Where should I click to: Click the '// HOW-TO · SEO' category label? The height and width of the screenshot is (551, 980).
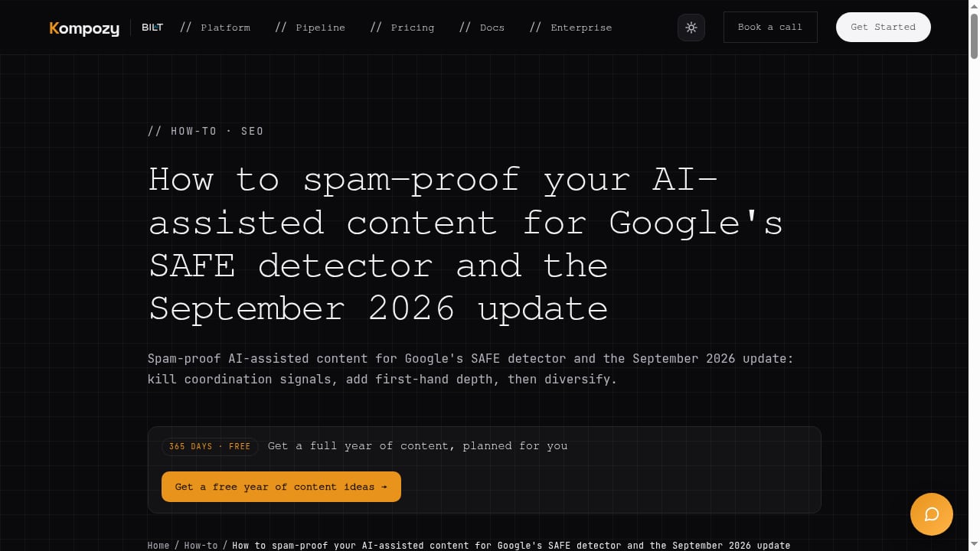206,131
